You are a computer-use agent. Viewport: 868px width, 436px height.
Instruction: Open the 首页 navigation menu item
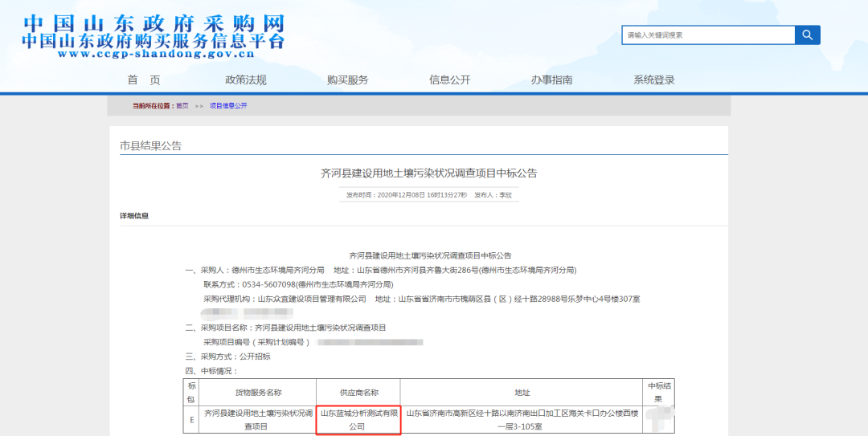click(144, 79)
